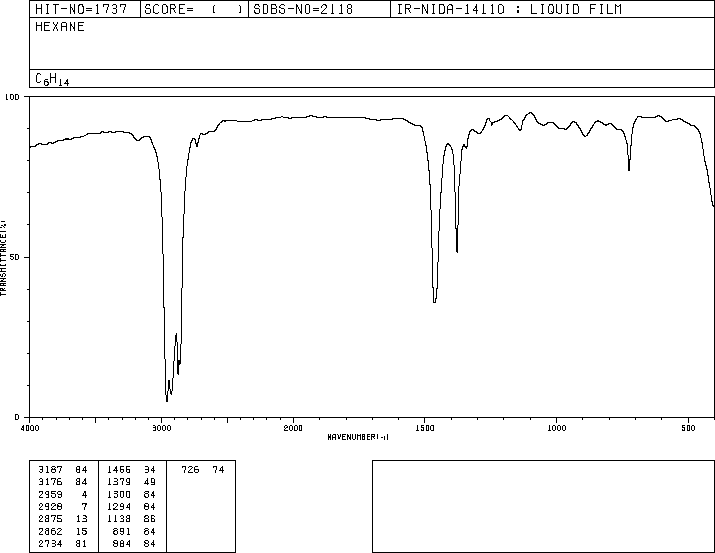
Task: Select peak 1466 in the table
Action: 119,470
